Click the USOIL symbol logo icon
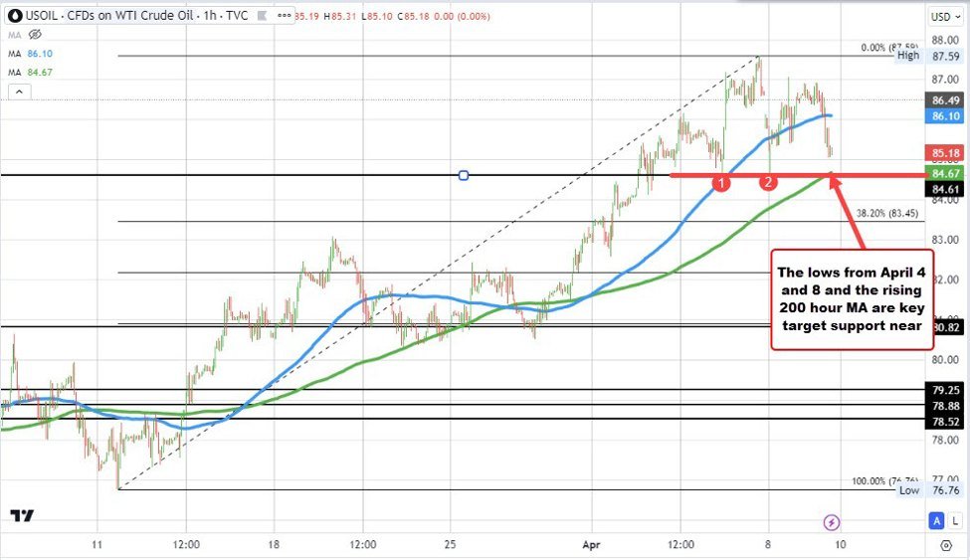 (16, 17)
